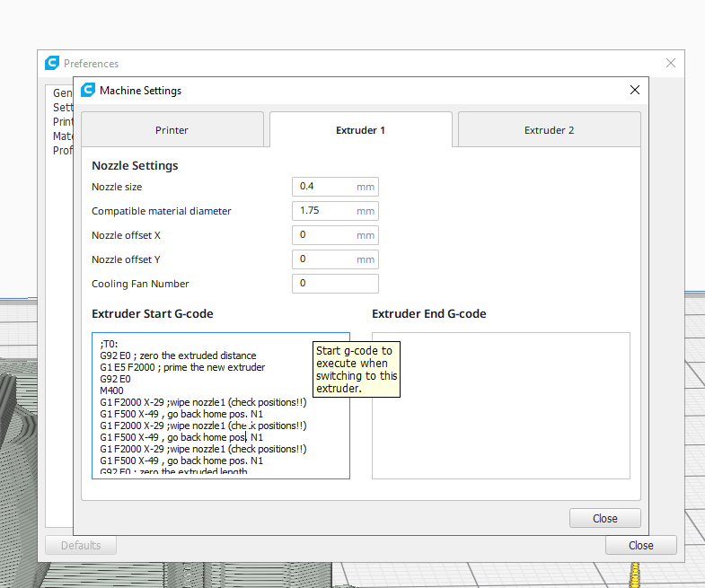Close the Preferences window with X
The height and width of the screenshot is (588, 705).
pyautogui.click(x=670, y=63)
